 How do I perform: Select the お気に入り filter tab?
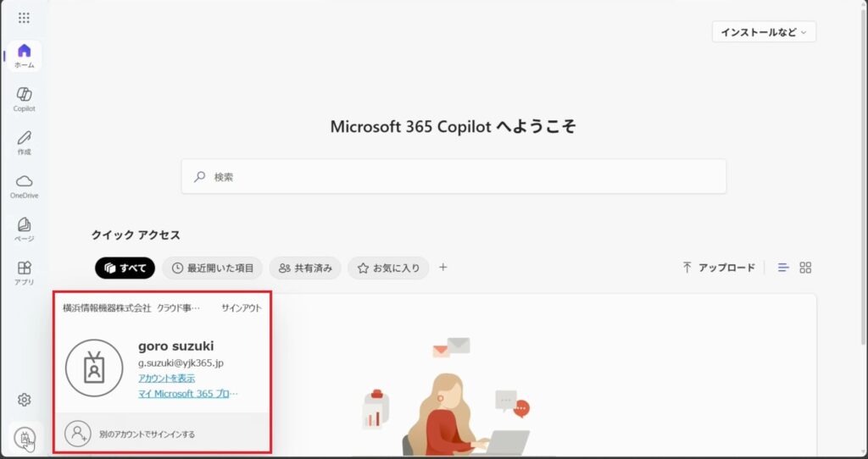(388, 268)
